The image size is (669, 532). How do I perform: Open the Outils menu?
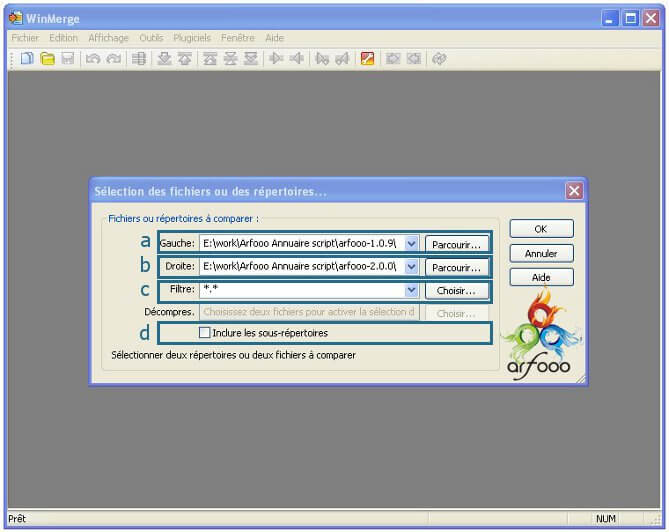point(151,38)
